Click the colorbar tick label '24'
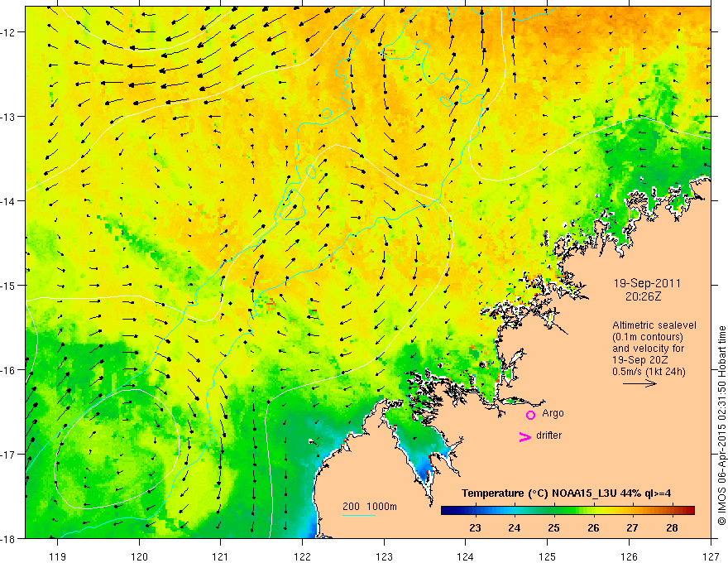Screen dimensions: 728x563 pos(514,528)
